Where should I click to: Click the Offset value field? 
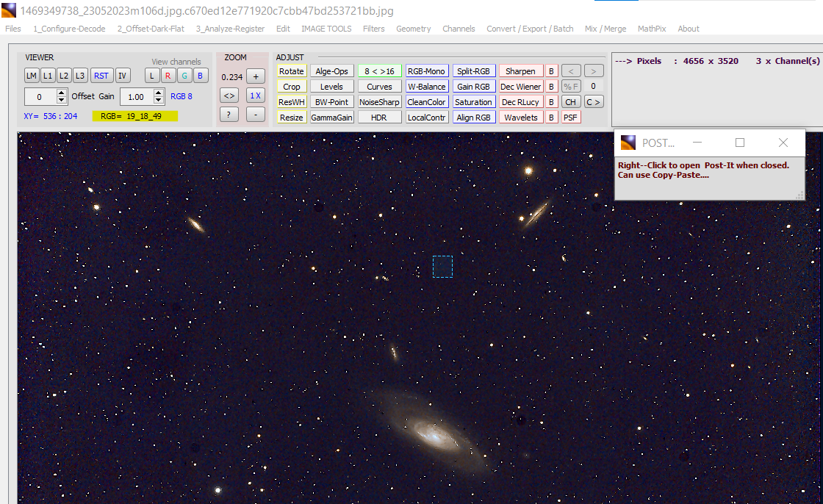coord(40,96)
